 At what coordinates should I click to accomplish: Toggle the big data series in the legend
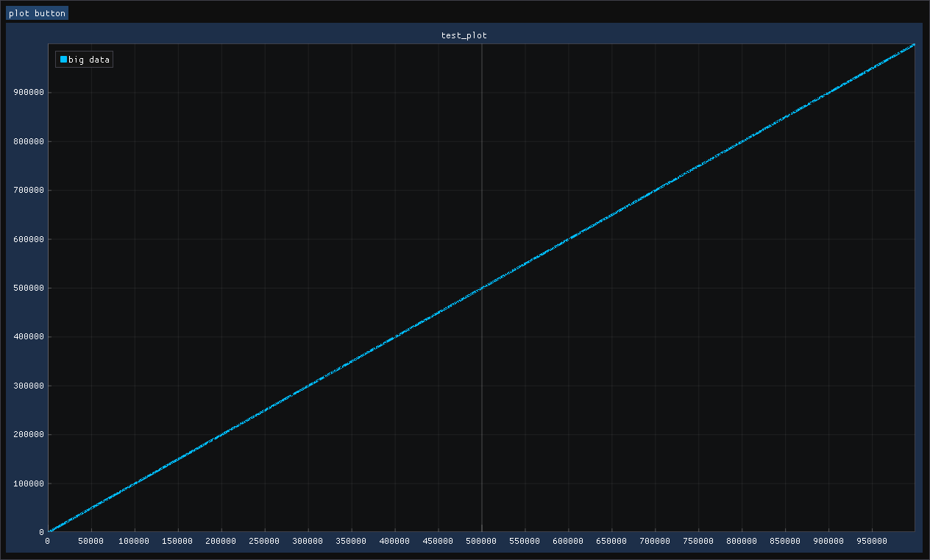coord(83,59)
